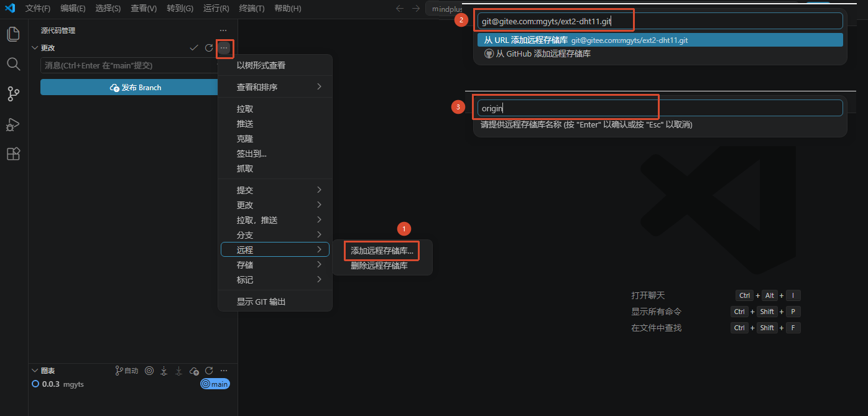
Task: Click the first fetch arrow icon in 图表
Action: click(x=164, y=371)
